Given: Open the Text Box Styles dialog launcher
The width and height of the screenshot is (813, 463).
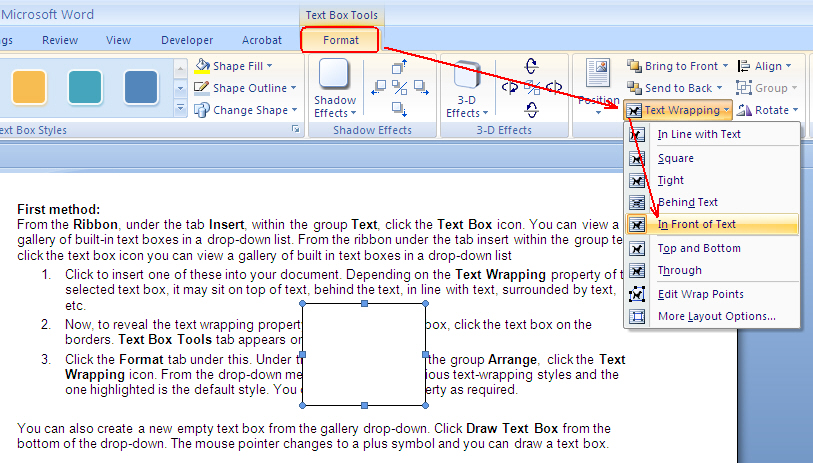Looking at the screenshot, I should tap(296, 129).
